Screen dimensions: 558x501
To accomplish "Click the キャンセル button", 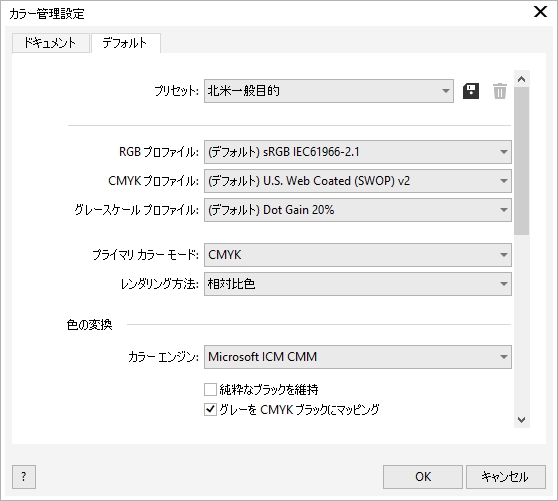I will tap(506, 477).
